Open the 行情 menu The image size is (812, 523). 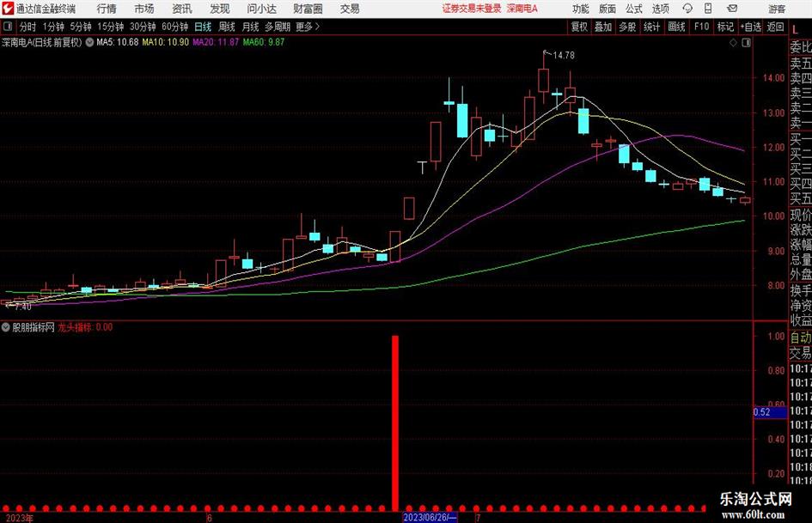coord(107,9)
